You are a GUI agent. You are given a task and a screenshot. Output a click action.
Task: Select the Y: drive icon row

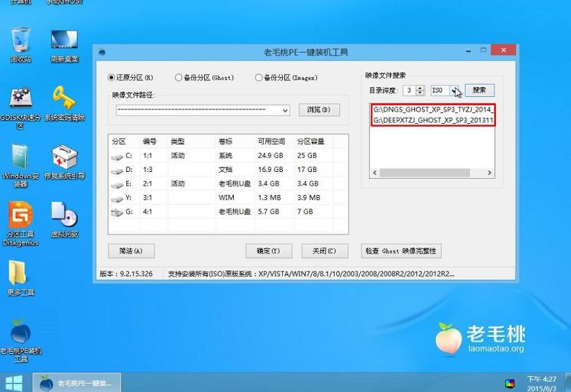[x=229, y=198]
